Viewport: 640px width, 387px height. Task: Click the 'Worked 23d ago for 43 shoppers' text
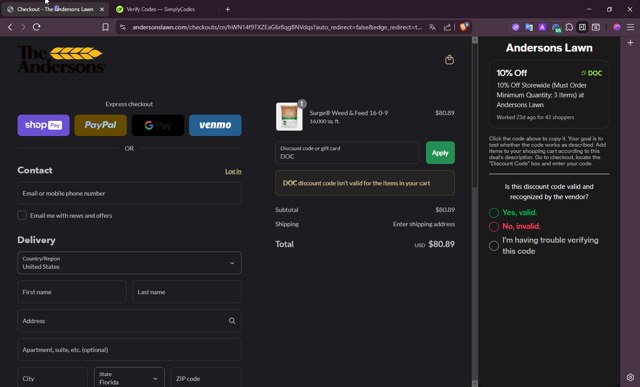click(535, 117)
